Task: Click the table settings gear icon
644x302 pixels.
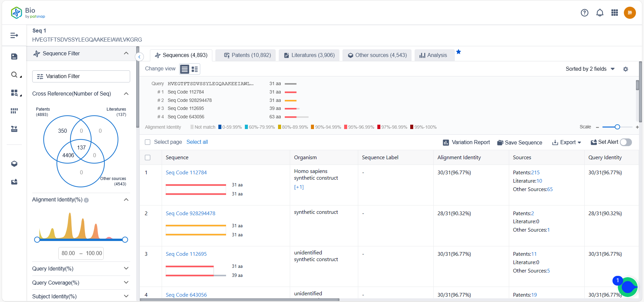Action: point(626,69)
